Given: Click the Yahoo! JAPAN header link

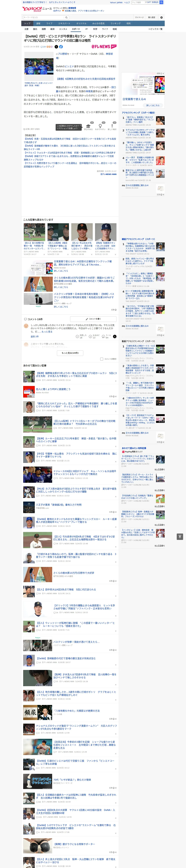Looking at the screenshot, I should 116,2.
